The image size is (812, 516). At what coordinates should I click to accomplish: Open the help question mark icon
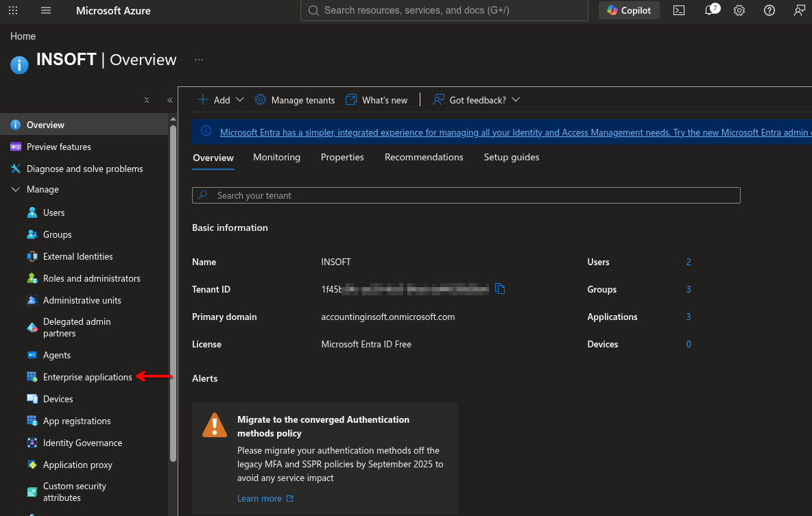pos(769,10)
